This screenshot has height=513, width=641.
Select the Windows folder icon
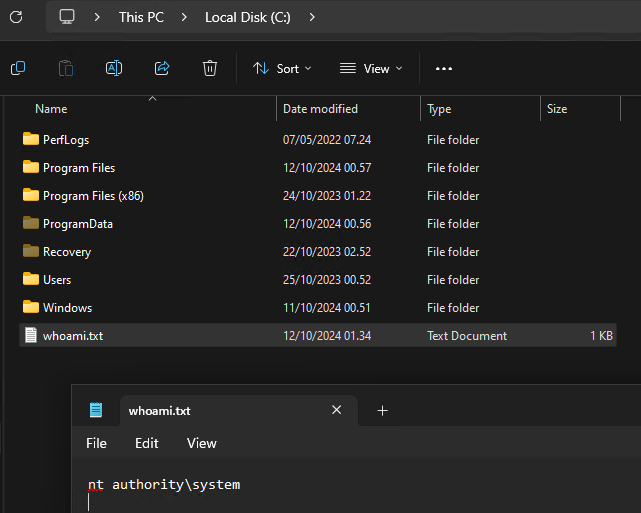coord(31,307)
